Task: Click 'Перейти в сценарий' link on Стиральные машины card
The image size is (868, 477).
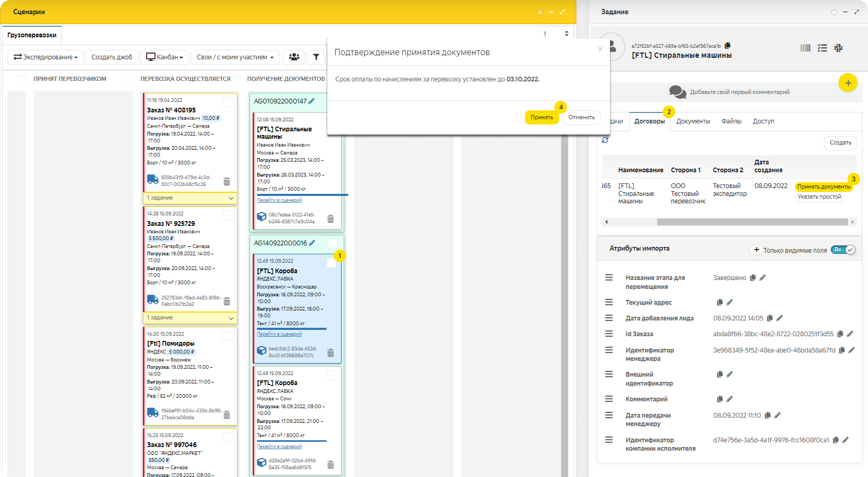Action: [x=279, y=200]
